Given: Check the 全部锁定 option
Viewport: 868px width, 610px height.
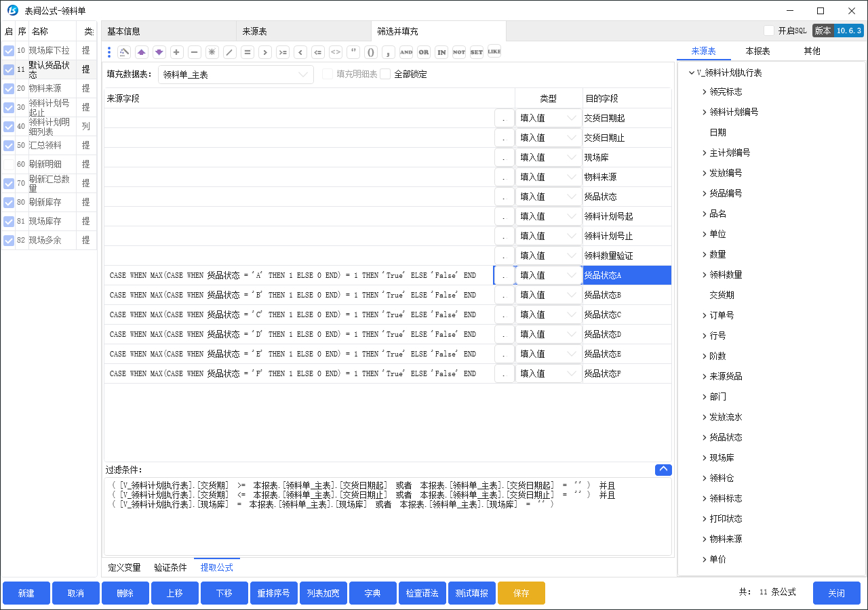Looking at the screenshot, I should (386, 75).
